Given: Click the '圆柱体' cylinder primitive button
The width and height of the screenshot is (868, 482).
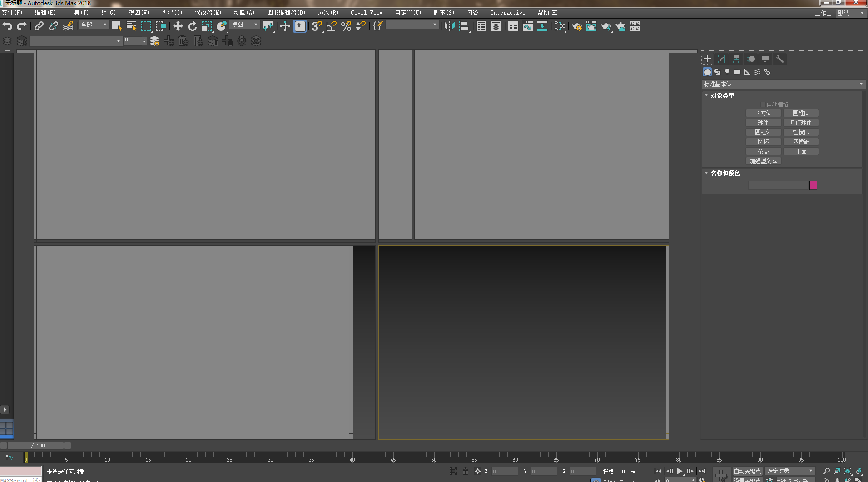Looking at the screenshot, I should [x=763, y=132].
